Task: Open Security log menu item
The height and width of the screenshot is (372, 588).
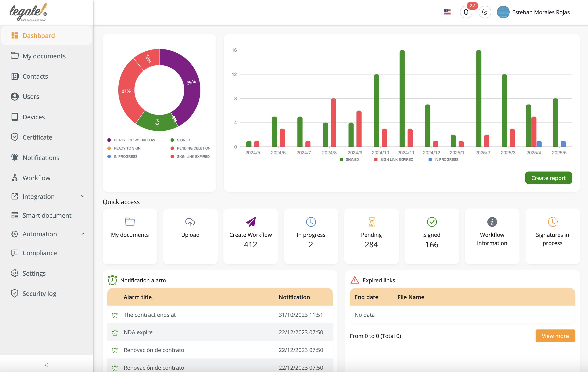Action: point(39,293)
